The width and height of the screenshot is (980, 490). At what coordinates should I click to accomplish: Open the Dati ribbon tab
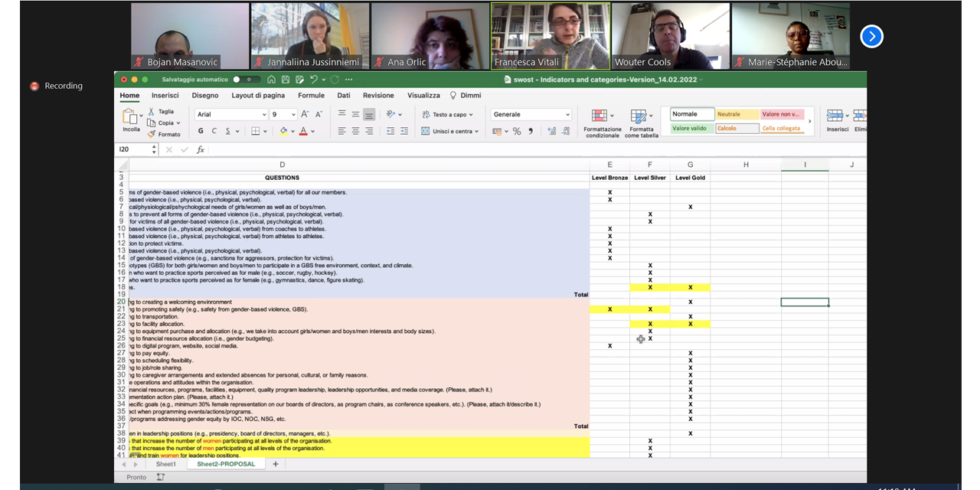[x=344, y=96]
